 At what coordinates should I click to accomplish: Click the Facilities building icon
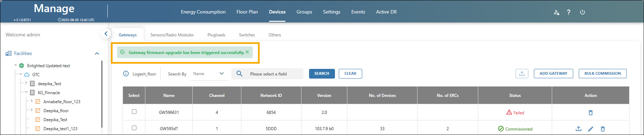click(9, 53)
